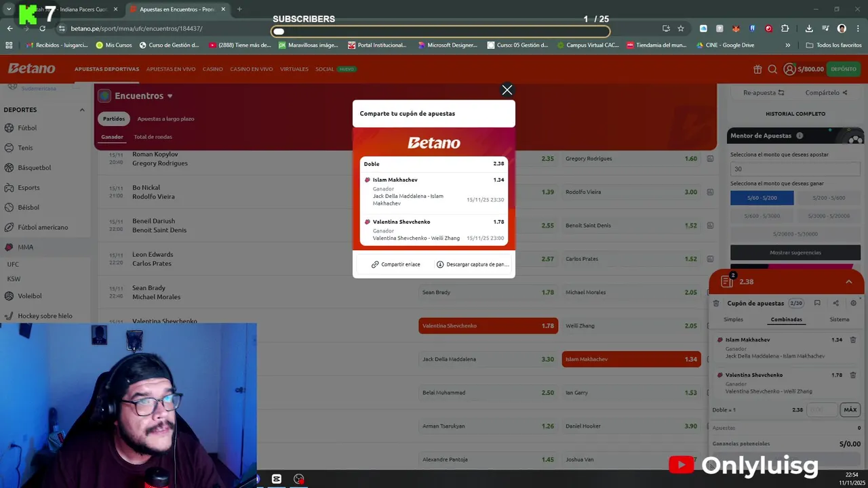Select the S/3000 - S/20000 win range
This screenshot has height=488, width=868.
829,216
